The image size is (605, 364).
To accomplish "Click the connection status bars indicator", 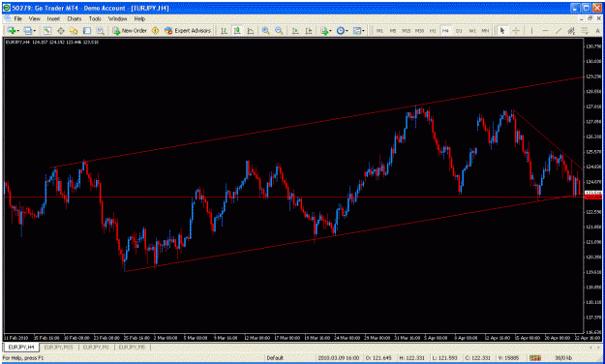I will tap(534, 358).
